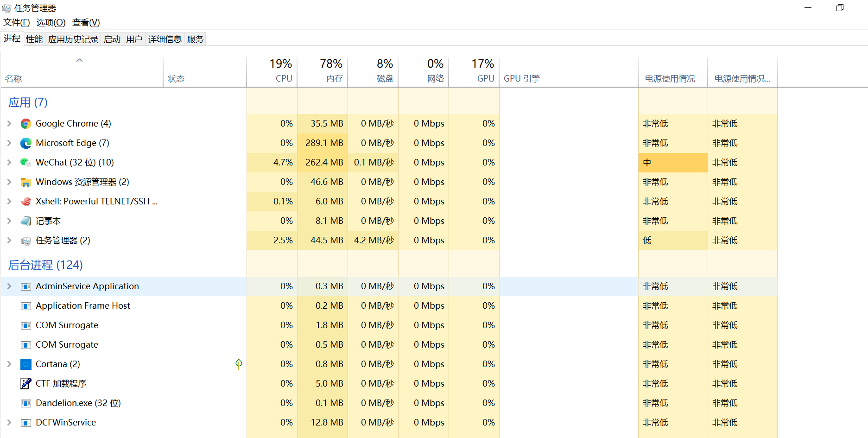This screenshot has height=438, width=868.
Task: Click the AdminService Application icon
Action: coord(26,286)
